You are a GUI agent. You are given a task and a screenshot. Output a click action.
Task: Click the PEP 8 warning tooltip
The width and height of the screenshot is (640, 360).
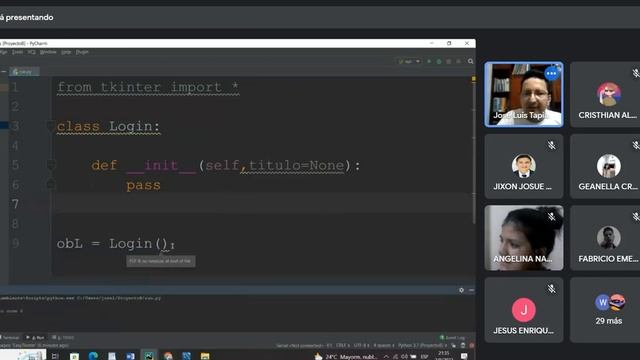[161, 261]
